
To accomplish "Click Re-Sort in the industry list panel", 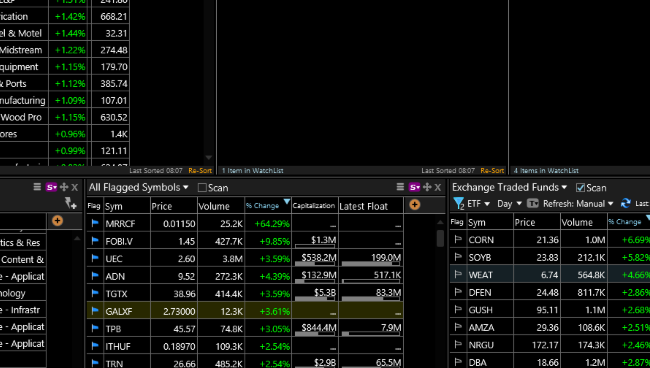I will [200, 170].
